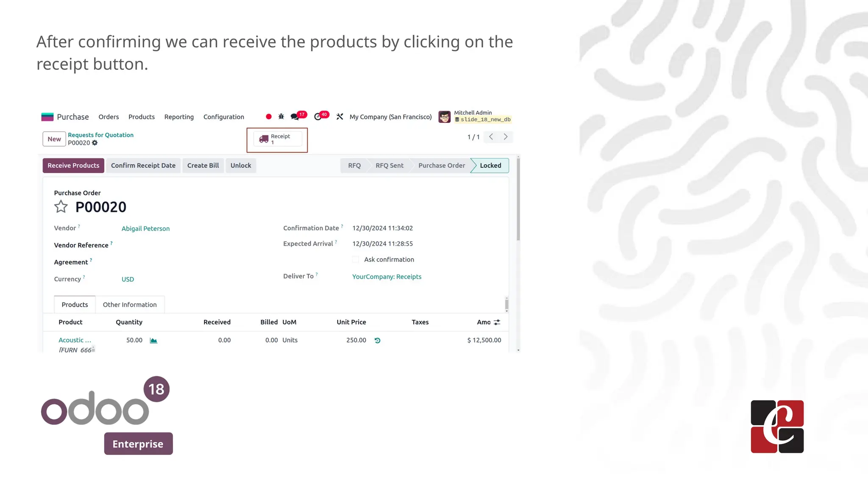Viewport: 868px width, 488px height.
Task: Click the Units UoM cell
Action: [x=290, y=340]
